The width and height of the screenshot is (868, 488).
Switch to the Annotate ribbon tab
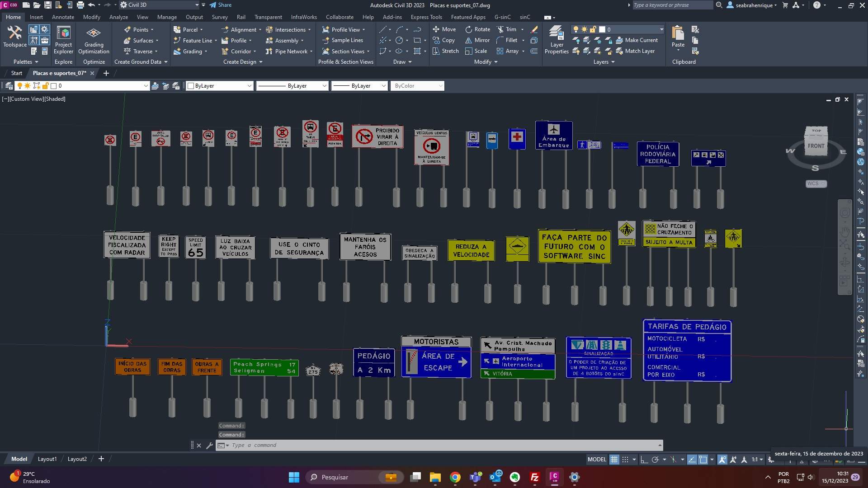(x=63, y=17)
